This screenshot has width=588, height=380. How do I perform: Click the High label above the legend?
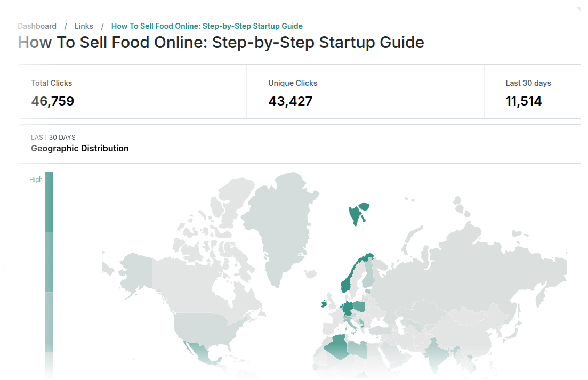tap(36, 180)
